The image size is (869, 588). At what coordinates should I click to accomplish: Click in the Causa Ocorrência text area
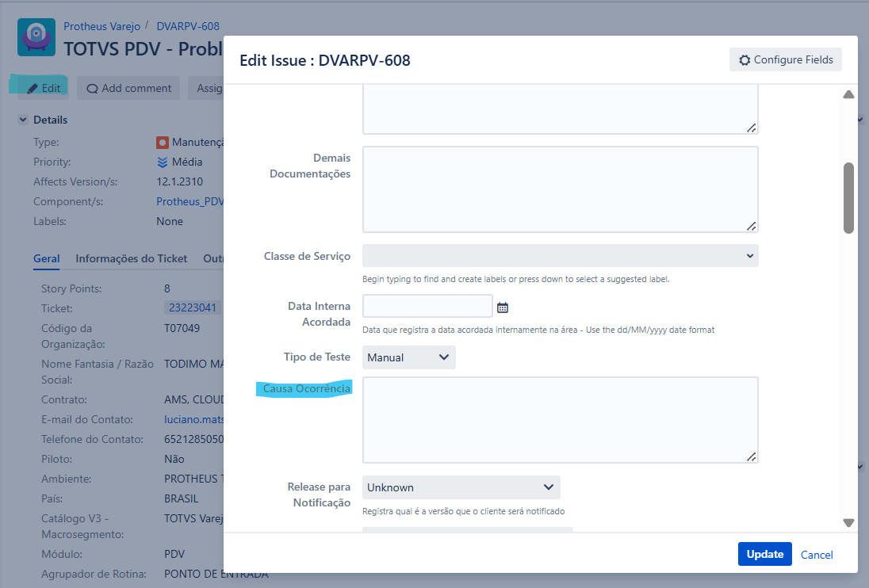[x=561, y=420]
